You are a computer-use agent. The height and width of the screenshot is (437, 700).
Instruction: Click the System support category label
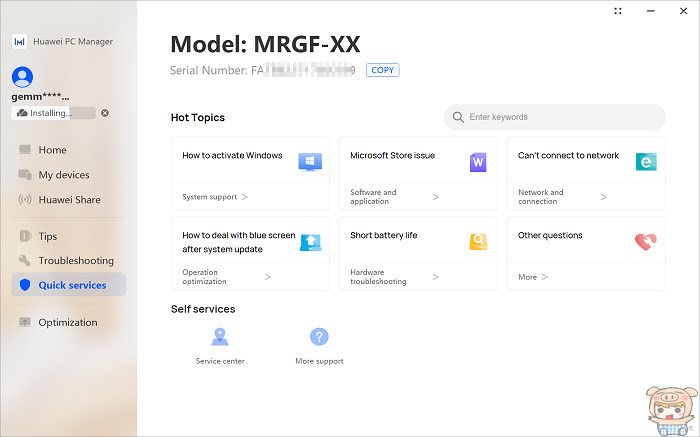209,197
